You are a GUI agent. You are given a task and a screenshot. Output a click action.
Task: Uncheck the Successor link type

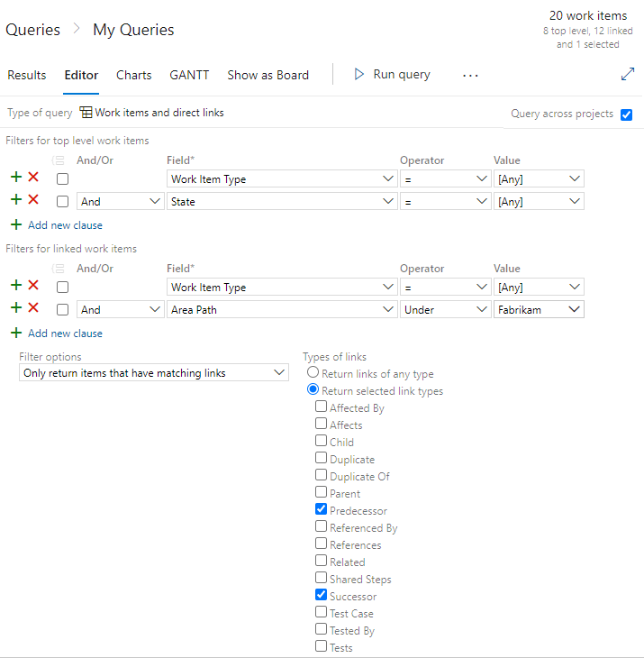pos(322,595)
